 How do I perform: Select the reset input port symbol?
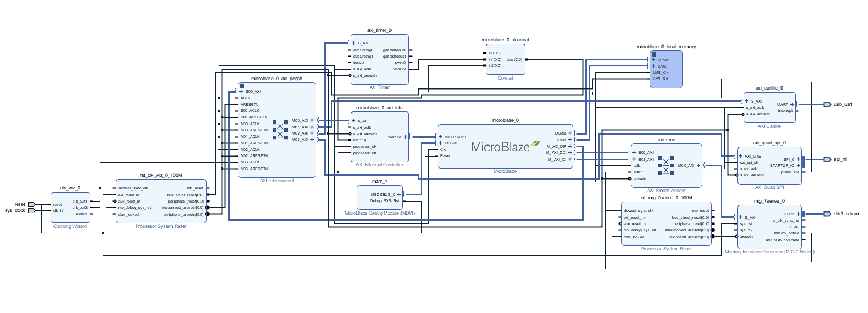[x=31, y=204]
